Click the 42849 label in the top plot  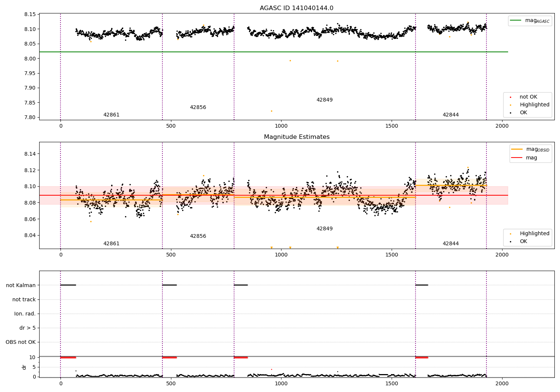click(324, 100)
